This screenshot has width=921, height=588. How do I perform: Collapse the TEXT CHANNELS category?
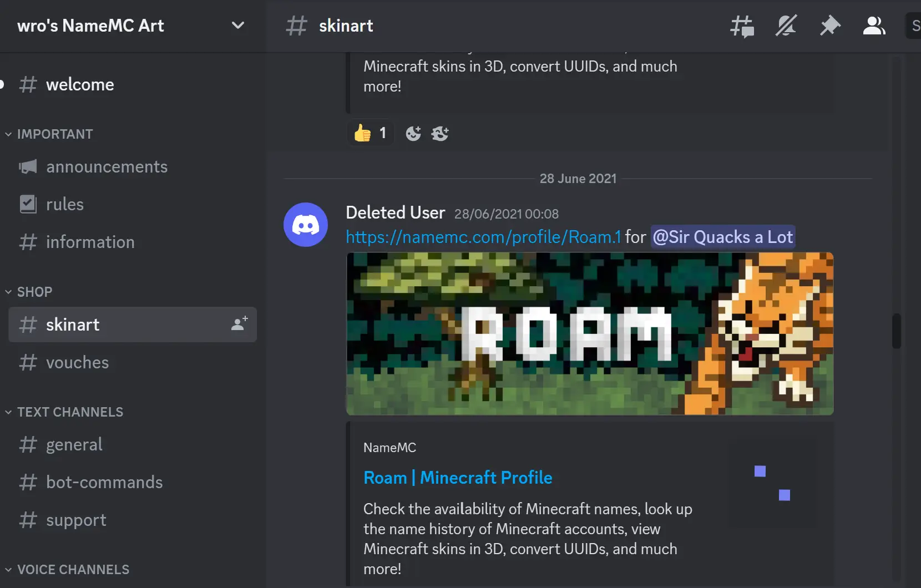click(70, 412)
